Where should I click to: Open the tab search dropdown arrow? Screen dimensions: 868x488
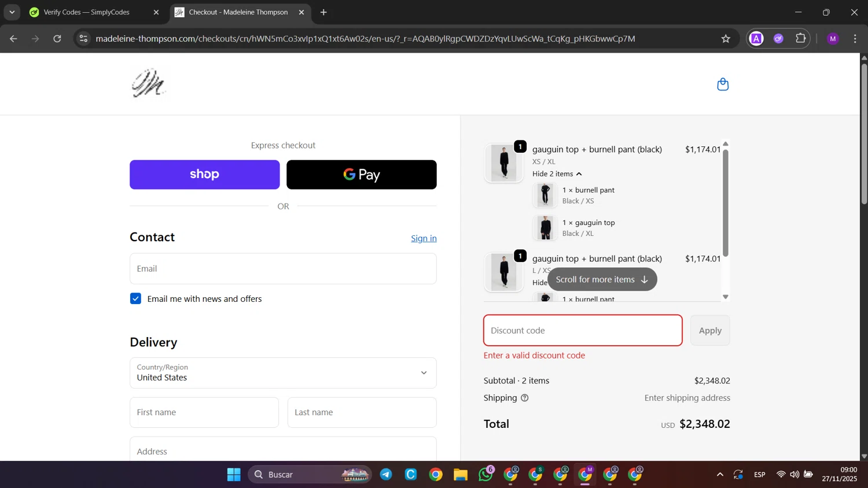pos(12,12)
